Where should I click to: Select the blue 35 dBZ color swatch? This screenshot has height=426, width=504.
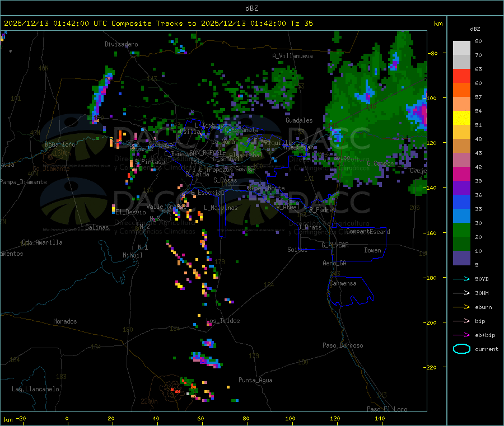(461, 202)
